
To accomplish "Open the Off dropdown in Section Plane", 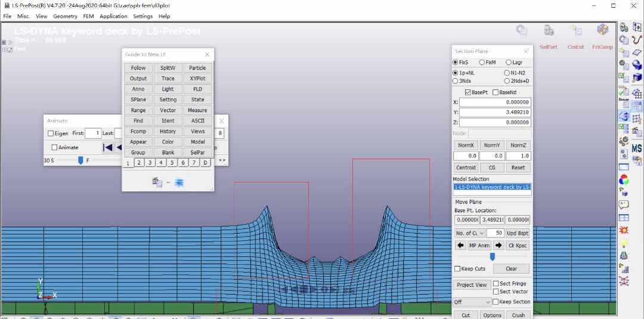I will (472, 302).
